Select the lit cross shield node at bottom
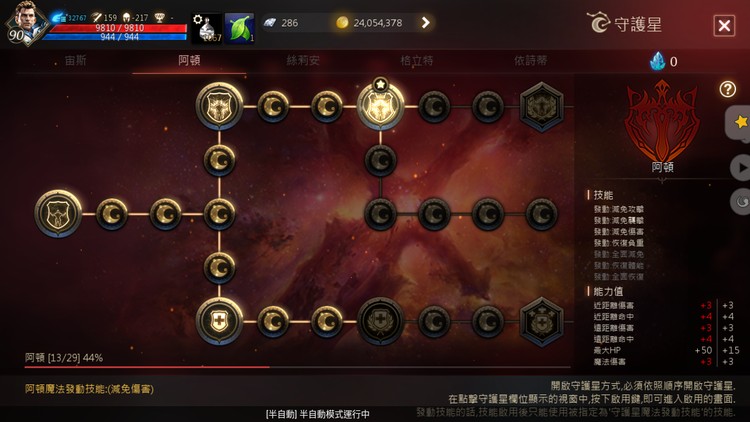Screen dimensions: 750x422 pos(219,321)
